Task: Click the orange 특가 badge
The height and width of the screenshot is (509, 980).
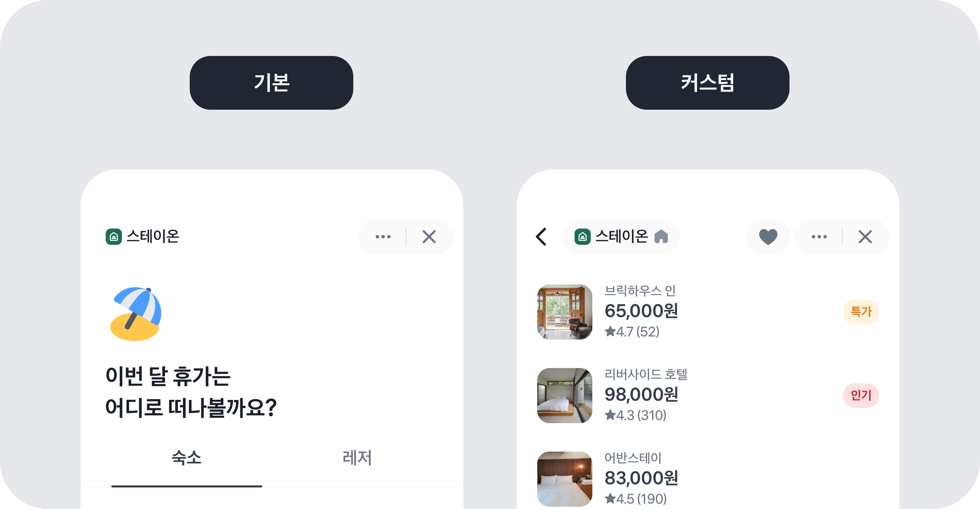Action: point(861,312)
